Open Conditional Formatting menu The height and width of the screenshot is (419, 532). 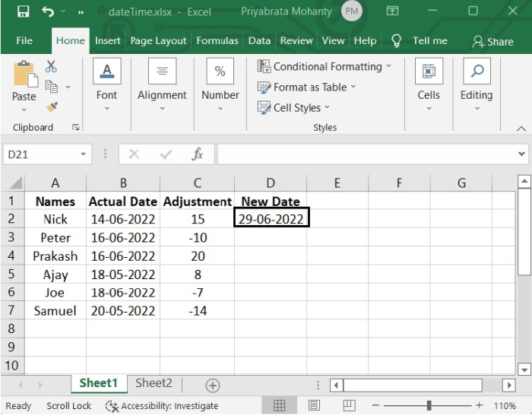click(x=325, y=67)
